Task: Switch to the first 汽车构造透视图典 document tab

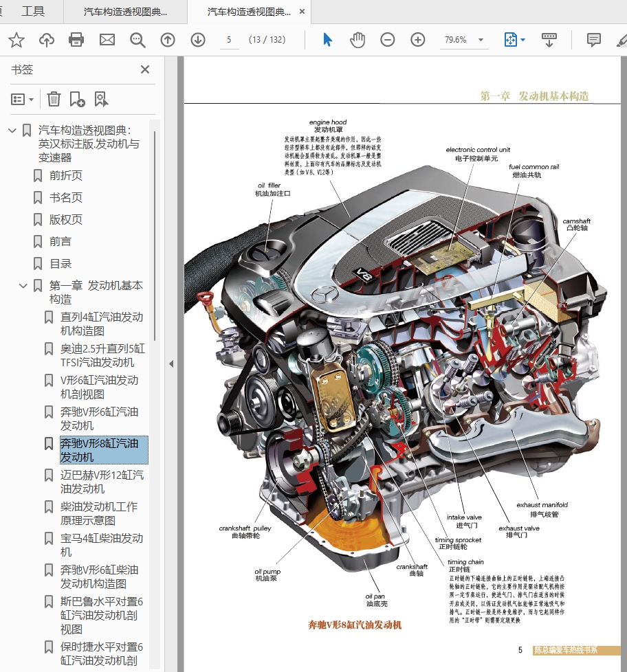Action: pos(124,12)
